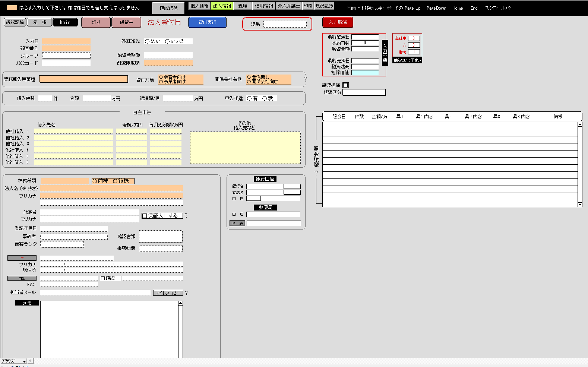Click the 結果 field in red box
The width and height of the screenshot is (588, 367).
point(285,24)
